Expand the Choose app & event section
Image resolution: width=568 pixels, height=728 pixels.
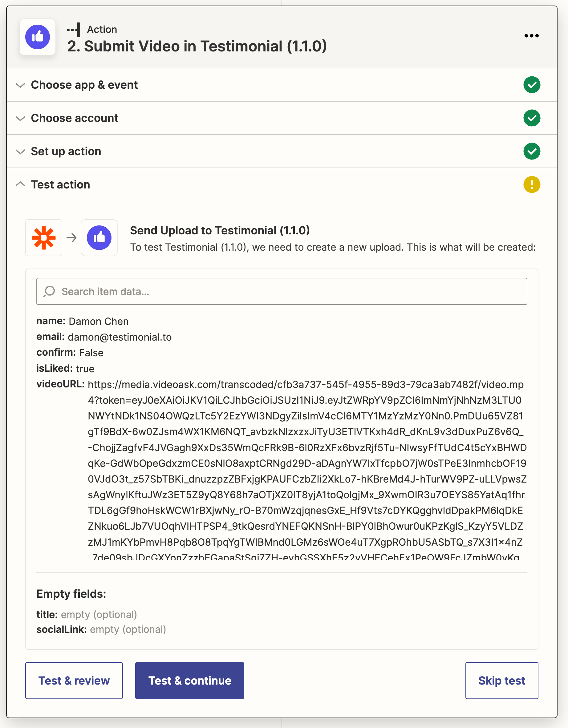coord(84,85)
